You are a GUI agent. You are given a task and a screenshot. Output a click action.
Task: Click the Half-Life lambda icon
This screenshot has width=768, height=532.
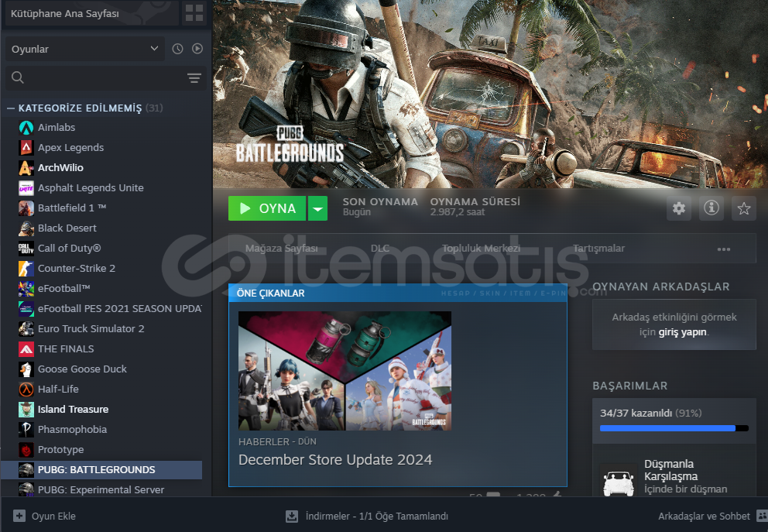[x=26, y=389]
